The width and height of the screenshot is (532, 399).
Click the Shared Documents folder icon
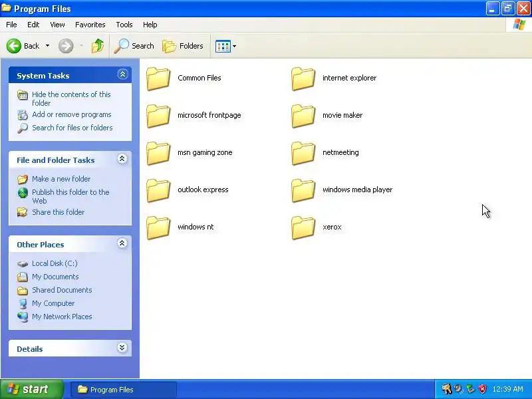pos(23,291)
